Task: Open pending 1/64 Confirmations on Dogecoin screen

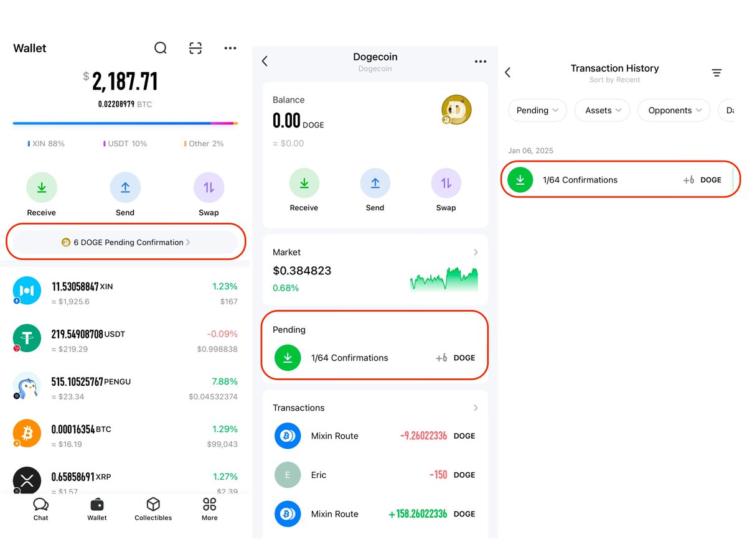Action: (375, 358)
